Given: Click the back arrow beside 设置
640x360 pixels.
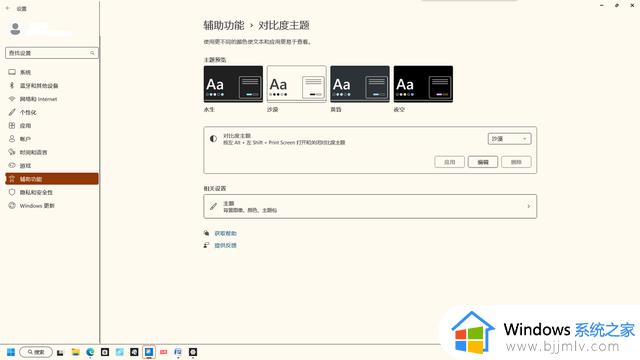Looking at the screenshot, I should (7, 8).
